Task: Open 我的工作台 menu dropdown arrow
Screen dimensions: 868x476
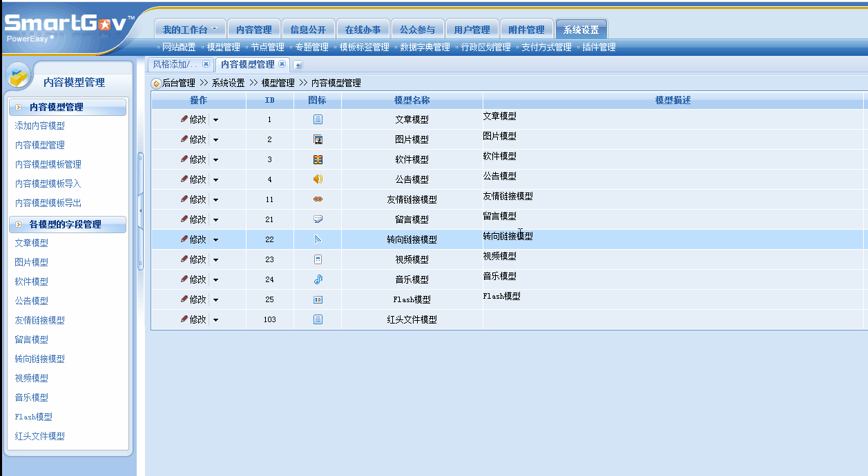Action: [x=215, y=30]
